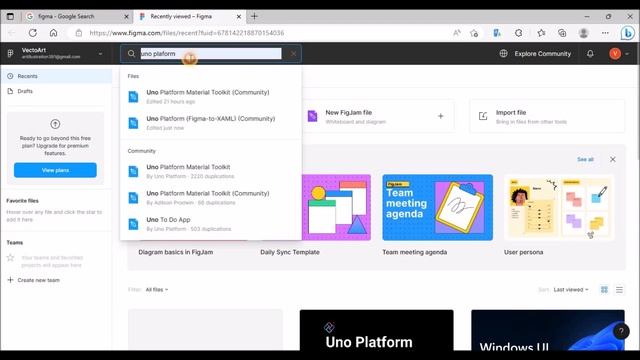Open Uno Platform Material Toolkit (Community) file result
640x360 pixels.
(211, 96)
